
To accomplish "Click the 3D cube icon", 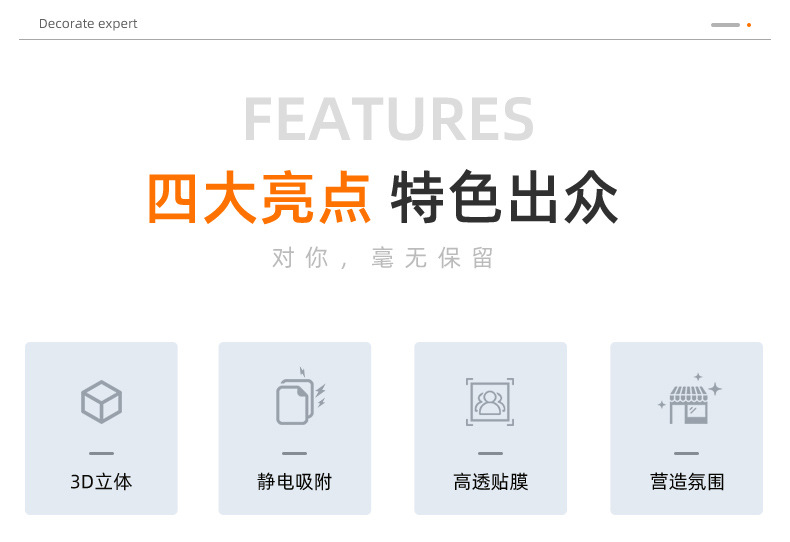I will (x=101, y=401).
